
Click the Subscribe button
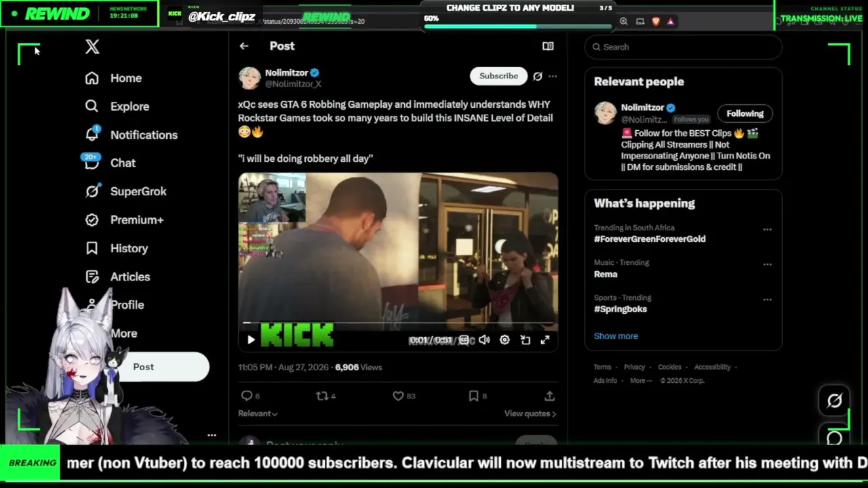click(x=498, y=76)
